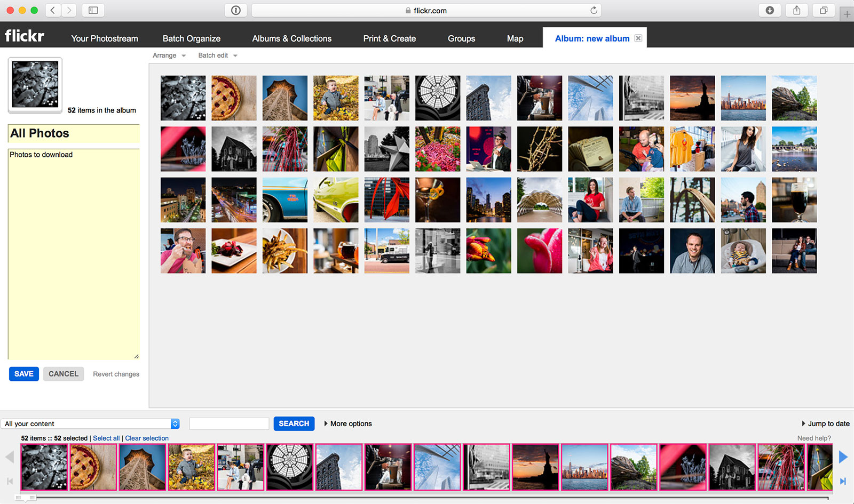The width and height of the screenshot is (854, 504).
Task: Open Your Photostream menu
Action: [x=105, y=38]
